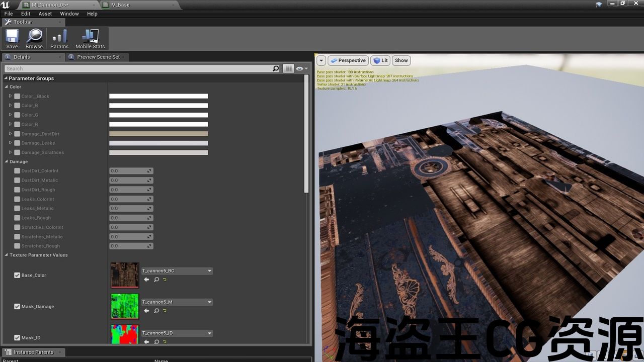Collapse the Damage group section
Viewport: 644px width, 362px height.
(x=6, y=162)
